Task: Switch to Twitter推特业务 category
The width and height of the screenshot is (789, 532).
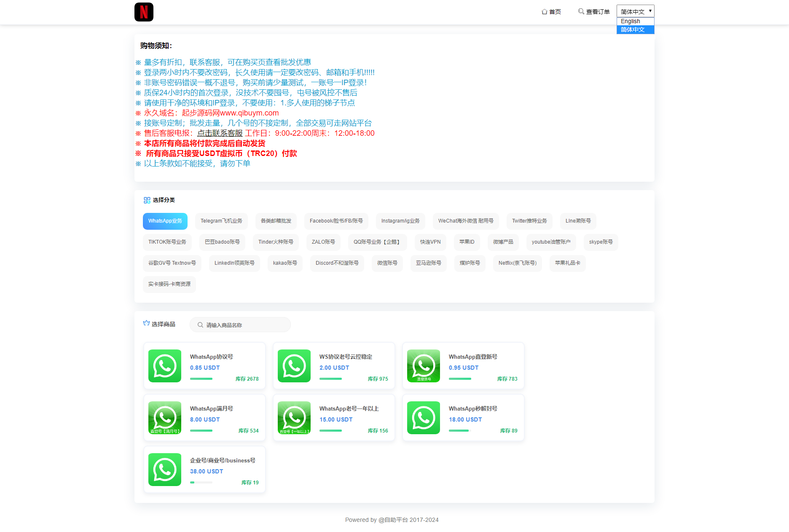Action: click(x=529, y=221)
